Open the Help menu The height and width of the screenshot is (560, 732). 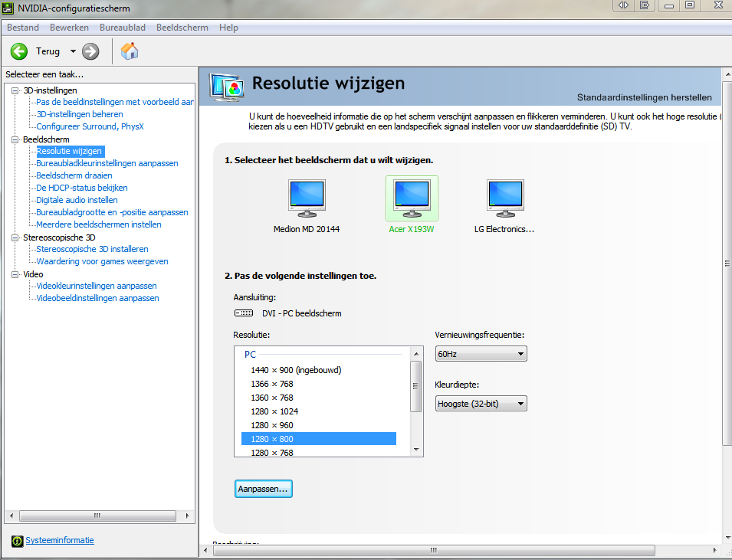point(228,28)
